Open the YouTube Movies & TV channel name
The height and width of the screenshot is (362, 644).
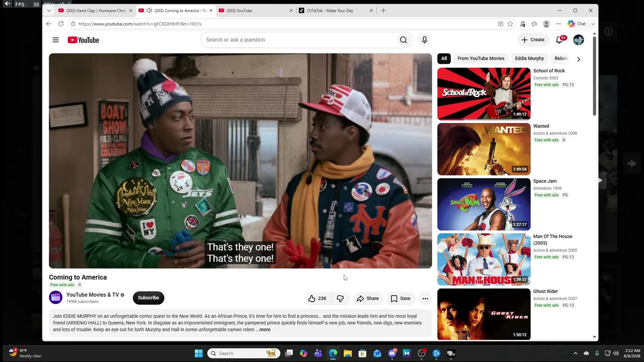pos(93,295)
